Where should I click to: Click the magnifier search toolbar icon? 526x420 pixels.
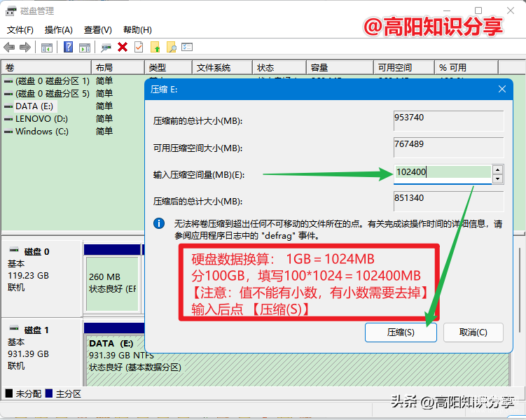[x=172, y=47]
